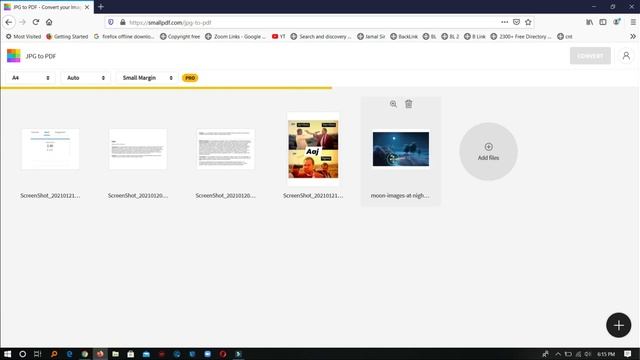The height and width of the screenshot is (360, 640).
Task: Toggle the Firefox sidebar icon
Action: (603, 22)
